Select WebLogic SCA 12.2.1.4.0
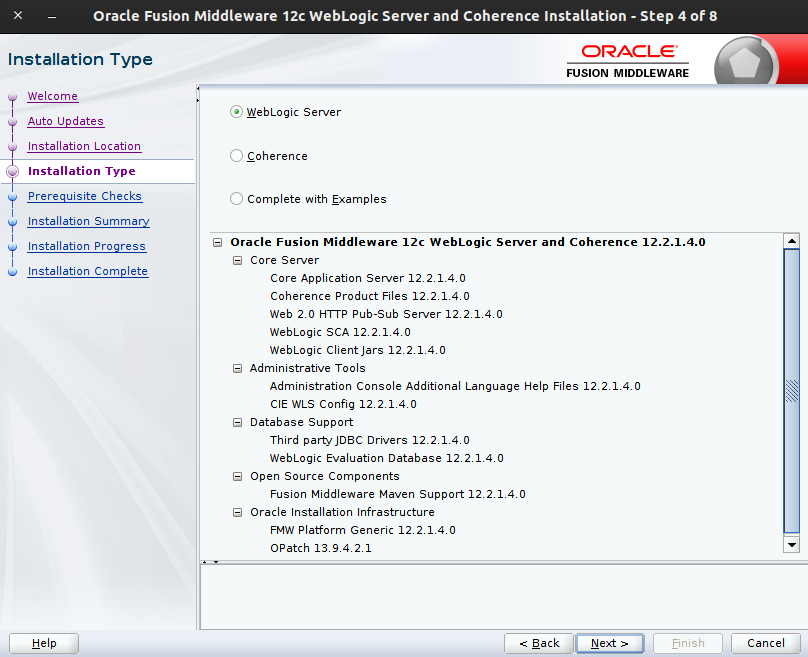 340,332
